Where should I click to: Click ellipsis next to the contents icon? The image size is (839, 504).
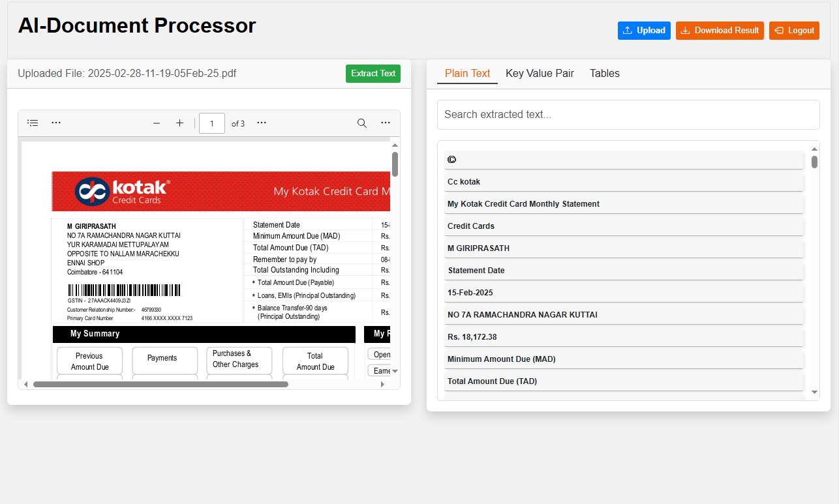56,123
